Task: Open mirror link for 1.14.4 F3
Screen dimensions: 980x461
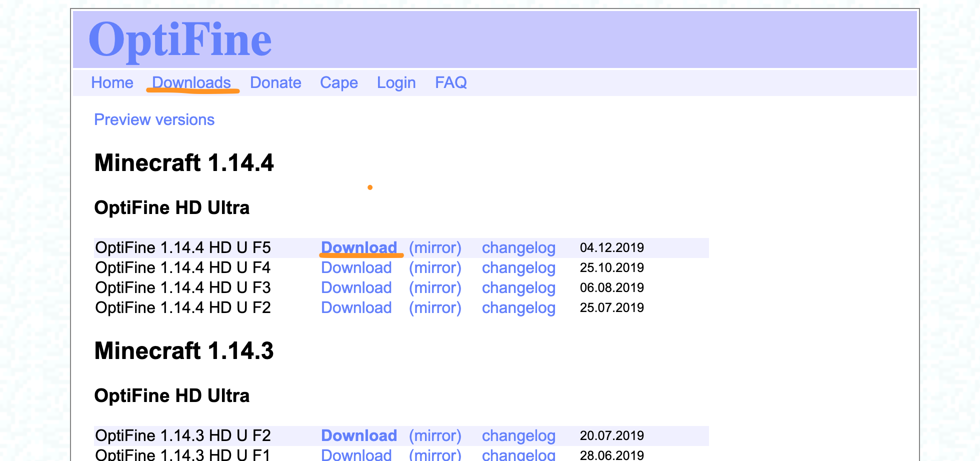Action: pyautogui.click(x=435, y=287)
